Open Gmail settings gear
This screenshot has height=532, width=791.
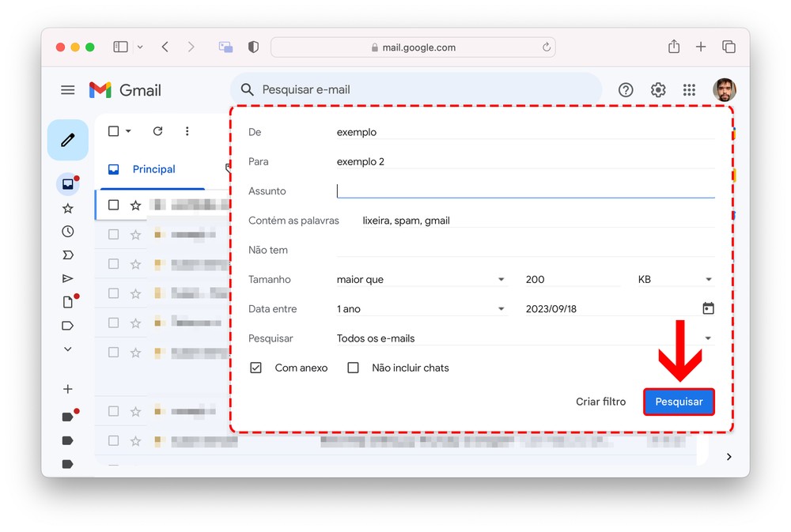[658, 90]
